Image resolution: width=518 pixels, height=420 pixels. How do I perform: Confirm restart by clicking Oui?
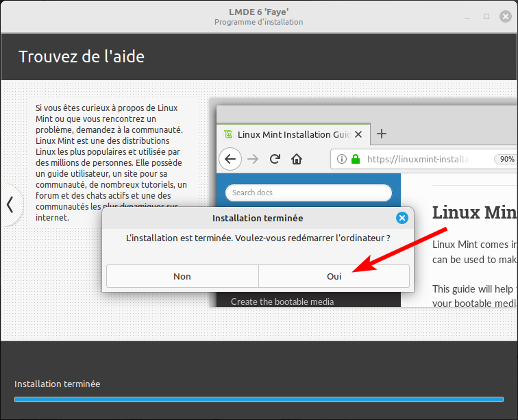[334, 276]
